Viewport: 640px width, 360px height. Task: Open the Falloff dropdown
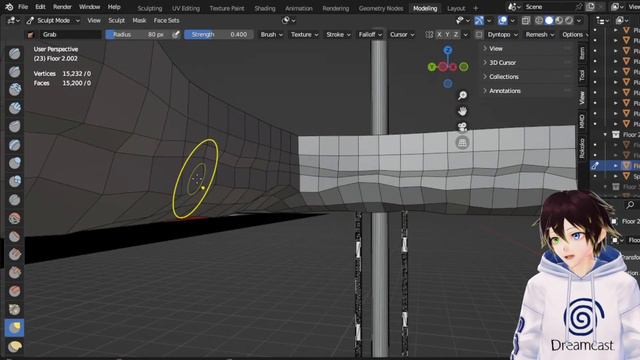click(x=370, y=35)
